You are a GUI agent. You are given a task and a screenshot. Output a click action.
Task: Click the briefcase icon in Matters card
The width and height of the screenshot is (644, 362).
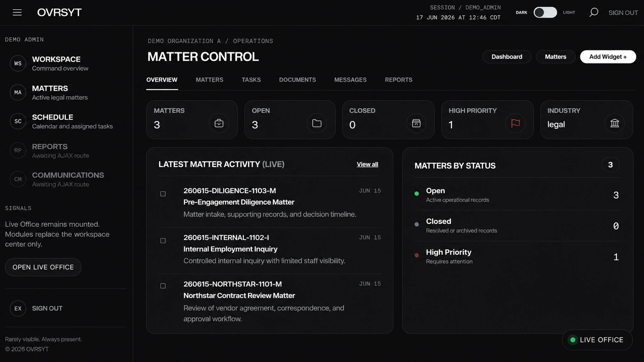(219, 123)
